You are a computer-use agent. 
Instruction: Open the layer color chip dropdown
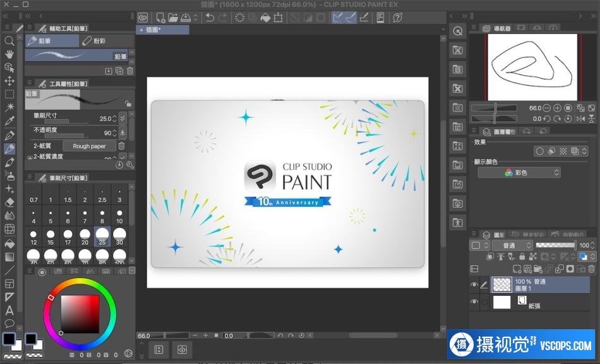[587, 257]
